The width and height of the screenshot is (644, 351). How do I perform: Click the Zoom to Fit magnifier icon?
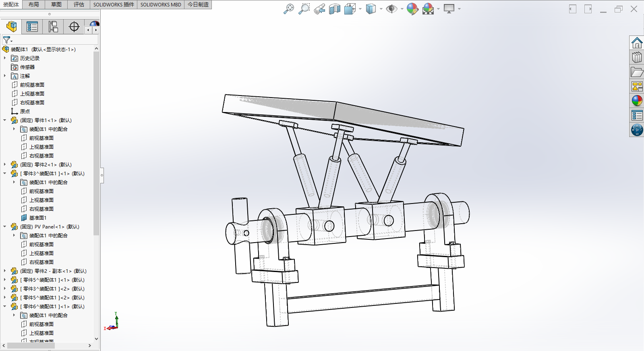[x=289, y=9]
